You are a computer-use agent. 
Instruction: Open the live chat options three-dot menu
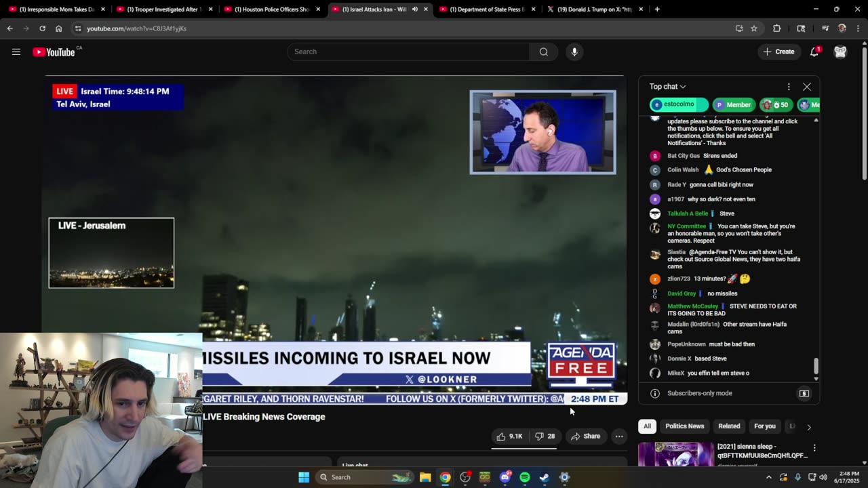789,87
